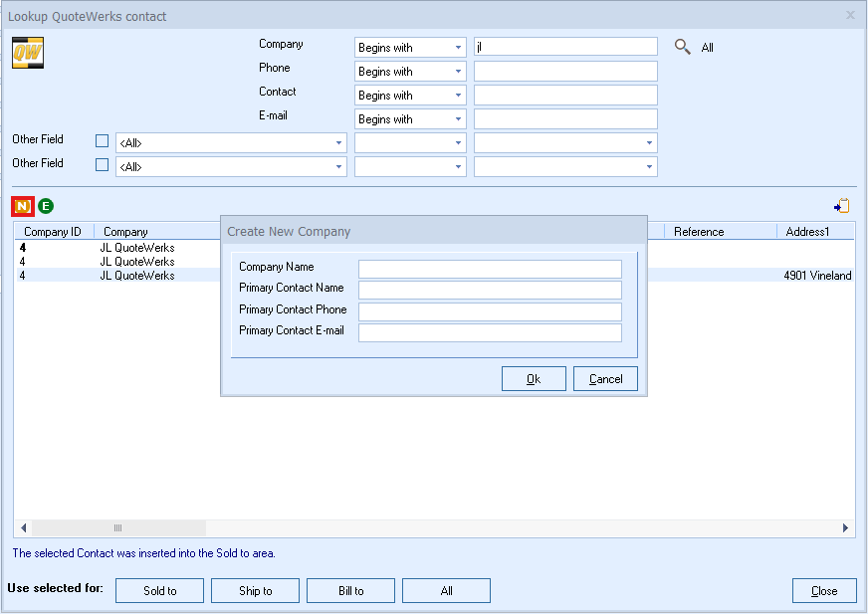This screenshot has height=614, width=868.
Task: Click the All link next to search icon
Action: coord(707,48)
